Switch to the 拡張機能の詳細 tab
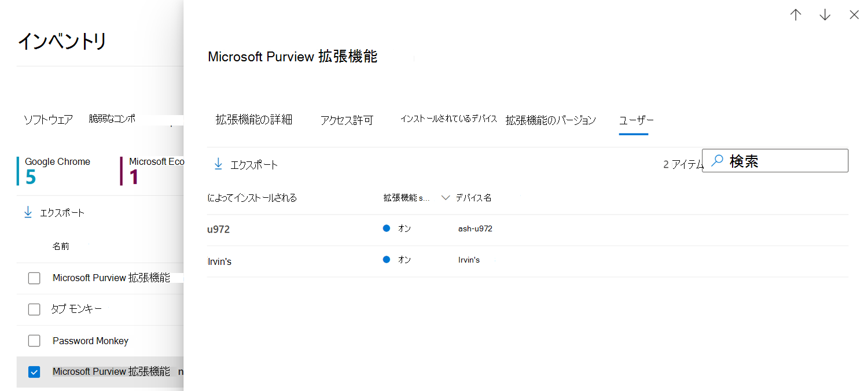Screen dimensions: 868x391 [253, 120]
